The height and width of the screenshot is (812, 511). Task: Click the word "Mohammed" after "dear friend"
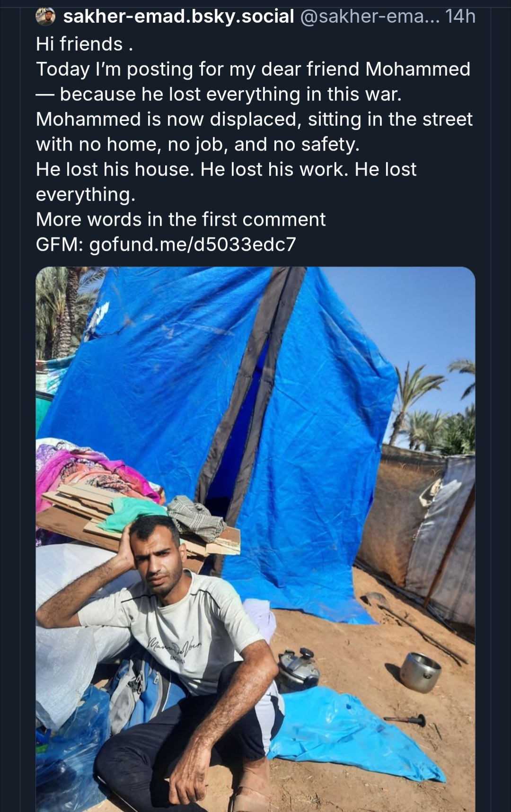(x=418, y=69)
